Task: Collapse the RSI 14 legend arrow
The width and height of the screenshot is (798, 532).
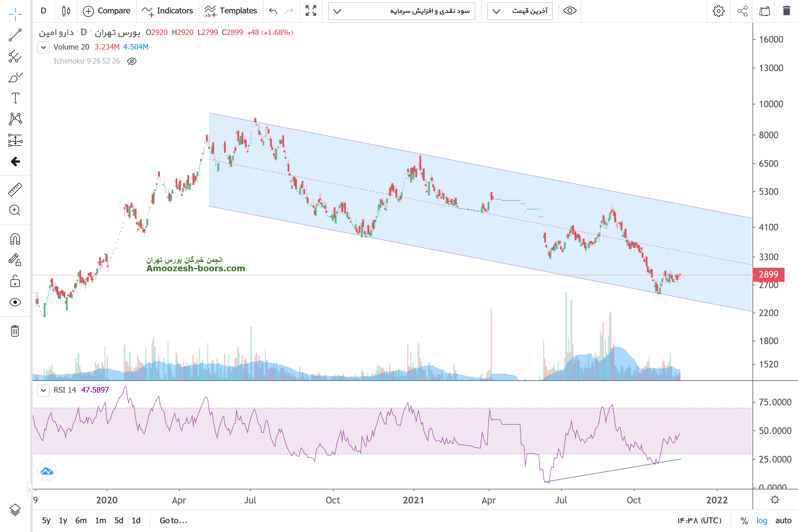Action: coord(43,390)
